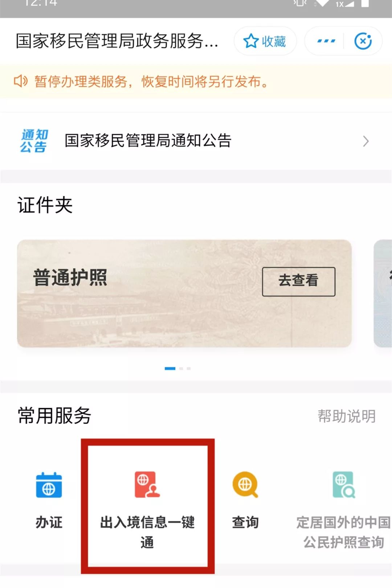The image size is (392, 588).
Task: Tap the 办证 calendar icon
Action: 49,485
